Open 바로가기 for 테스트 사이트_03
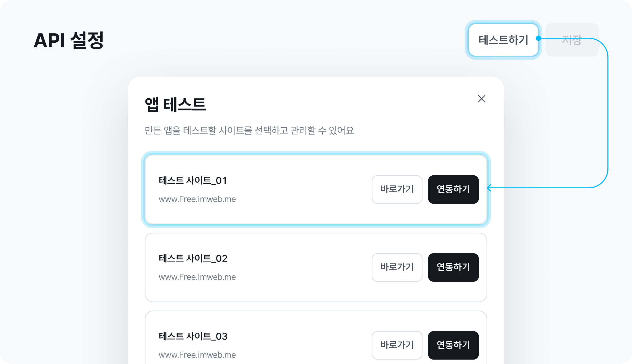Image resolution: width=632 pixels, height=364 pixels. coord(397,345)
